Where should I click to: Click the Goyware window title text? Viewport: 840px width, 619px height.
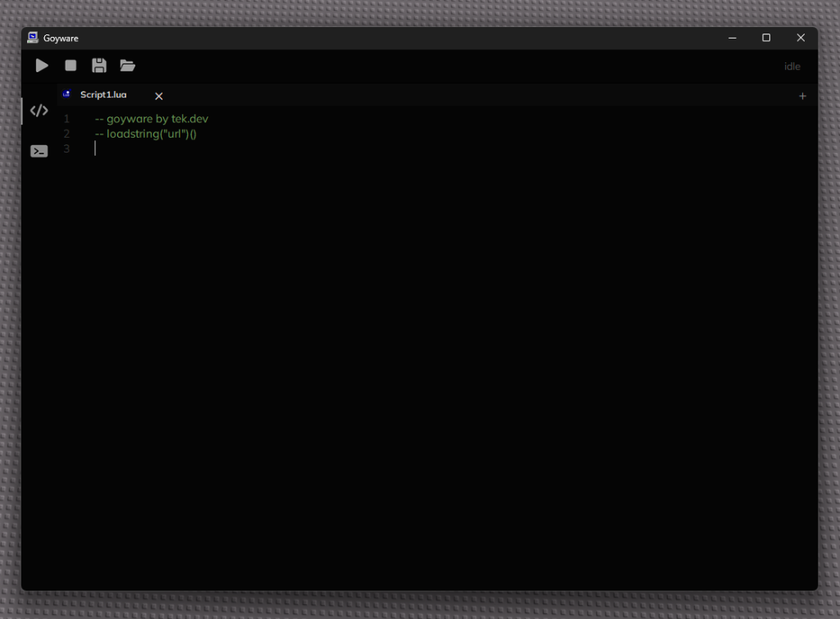coord(61,38)
